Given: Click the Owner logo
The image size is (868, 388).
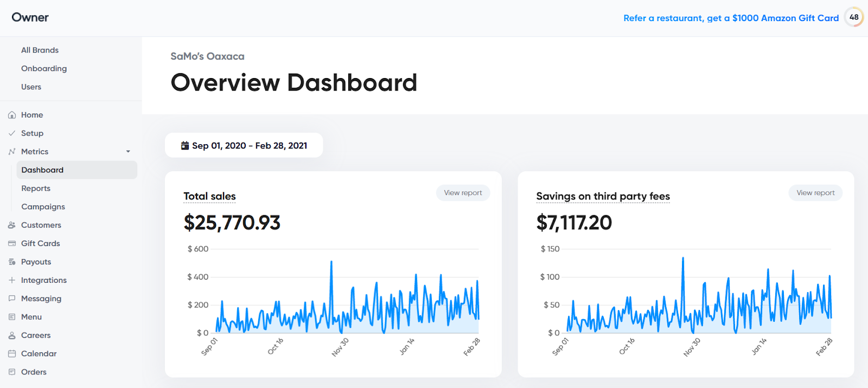Looking at the screenshot, I should [x=30, y=17].
